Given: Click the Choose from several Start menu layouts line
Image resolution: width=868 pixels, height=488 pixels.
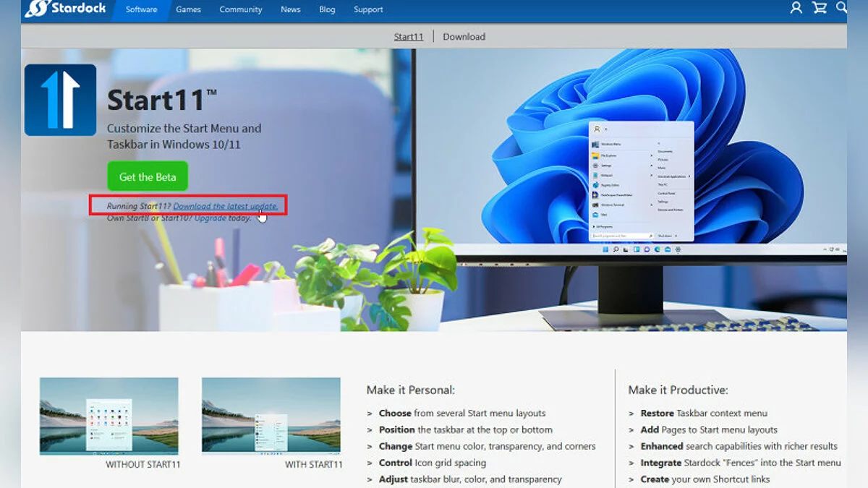Looking at the screenshot, I should tap(462, 413).
